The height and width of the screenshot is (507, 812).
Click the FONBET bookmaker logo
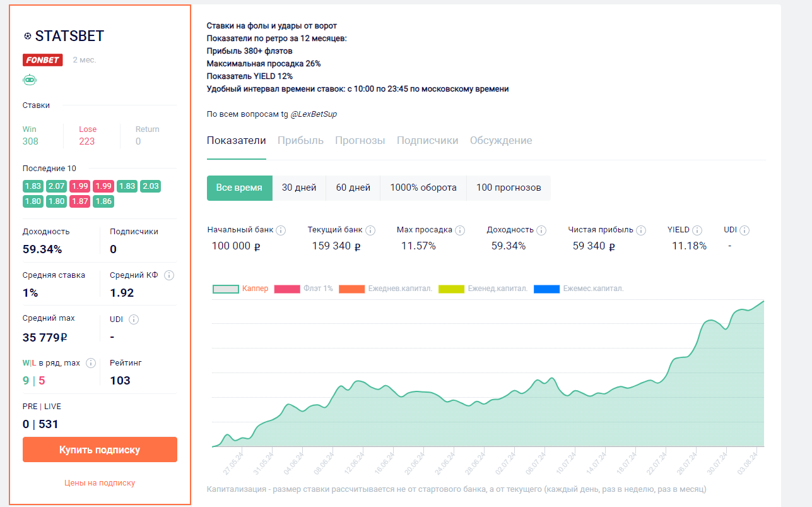[42, 60]
